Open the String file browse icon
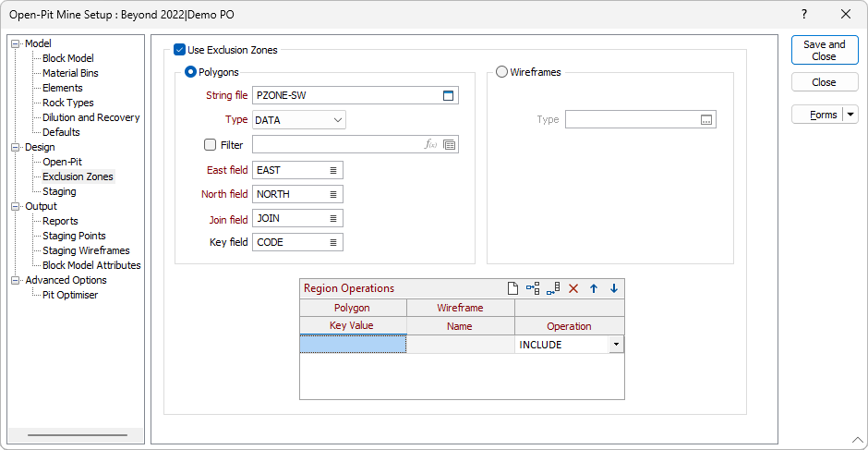 point(449,95)
